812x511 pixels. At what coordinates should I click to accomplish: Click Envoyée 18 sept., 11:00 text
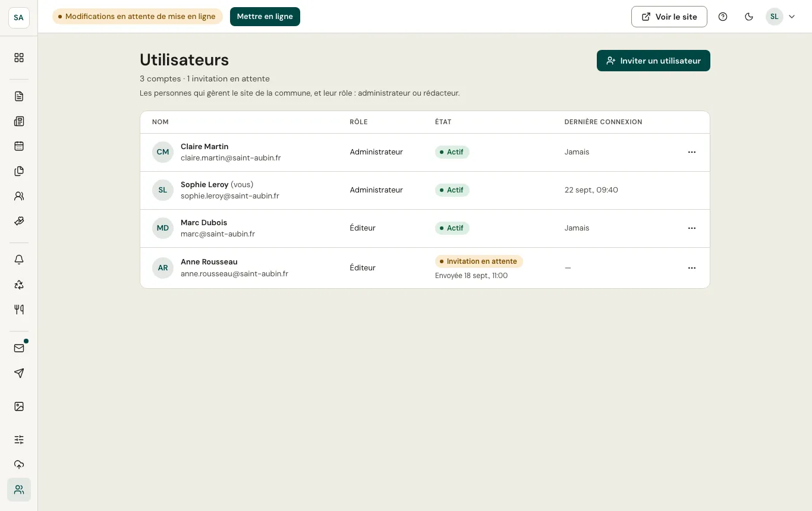coord(471,276)
